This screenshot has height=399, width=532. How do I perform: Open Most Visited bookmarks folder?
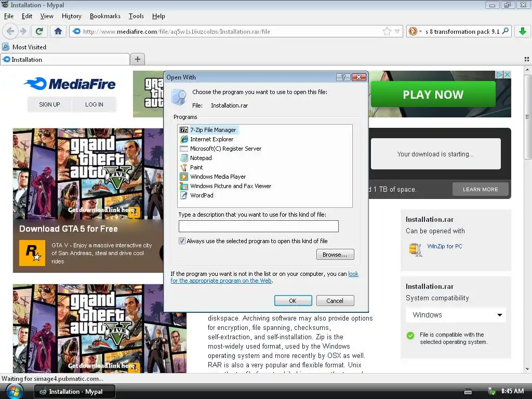[x=24, y=47]
